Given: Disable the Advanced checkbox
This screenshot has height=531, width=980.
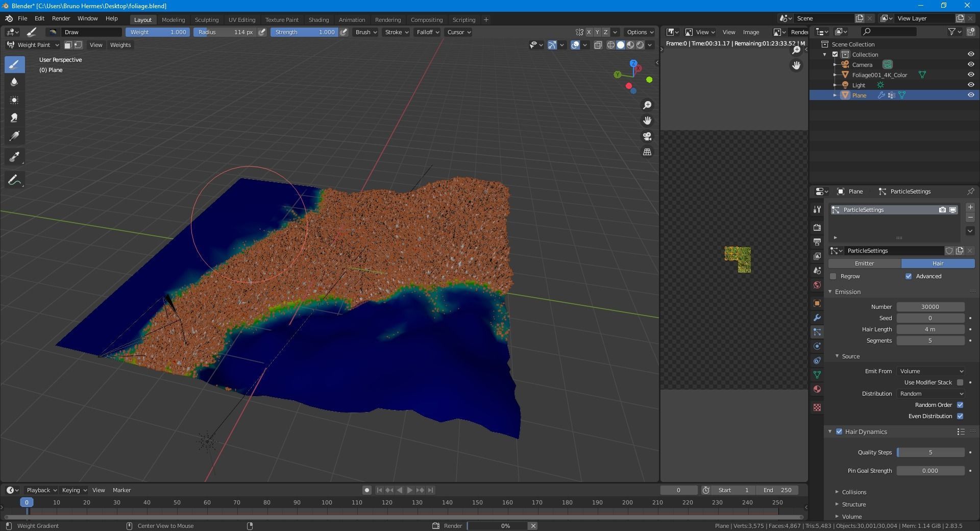Looking at the screenshot, I should [909, 276].
